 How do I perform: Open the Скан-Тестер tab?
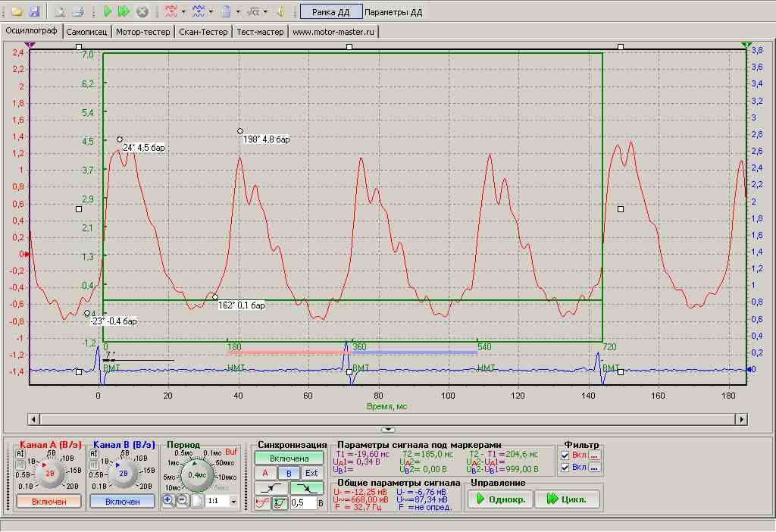click(x=202, y=32)
